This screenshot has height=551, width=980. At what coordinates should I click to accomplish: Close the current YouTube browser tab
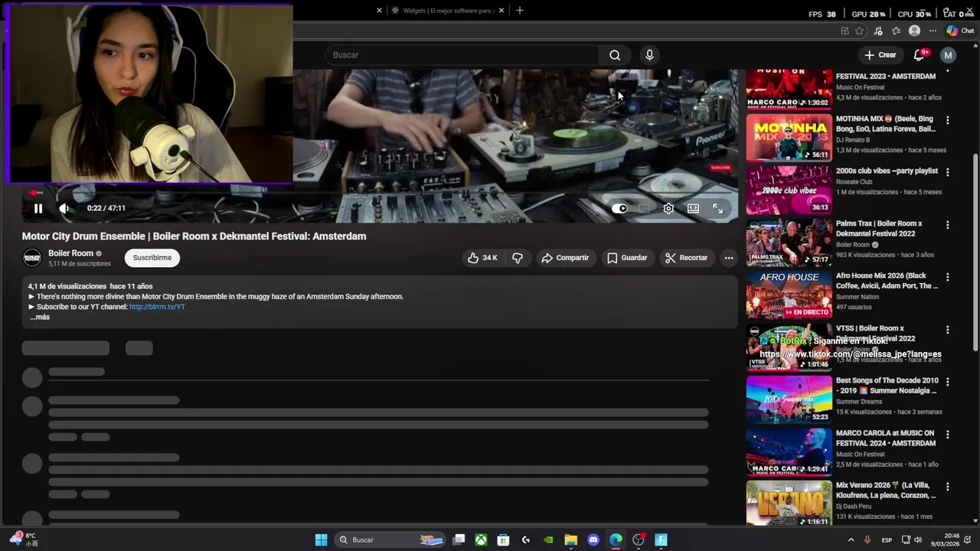[x=378, y=11]
